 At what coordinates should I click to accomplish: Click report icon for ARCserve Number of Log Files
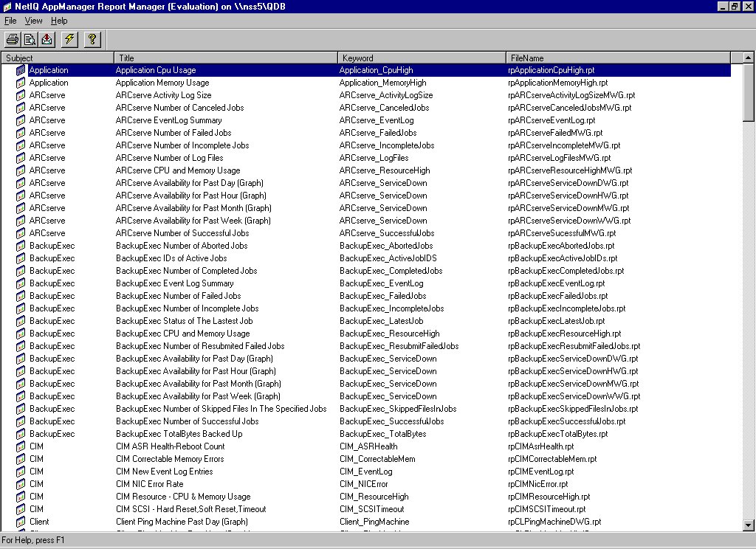(20, 158)
